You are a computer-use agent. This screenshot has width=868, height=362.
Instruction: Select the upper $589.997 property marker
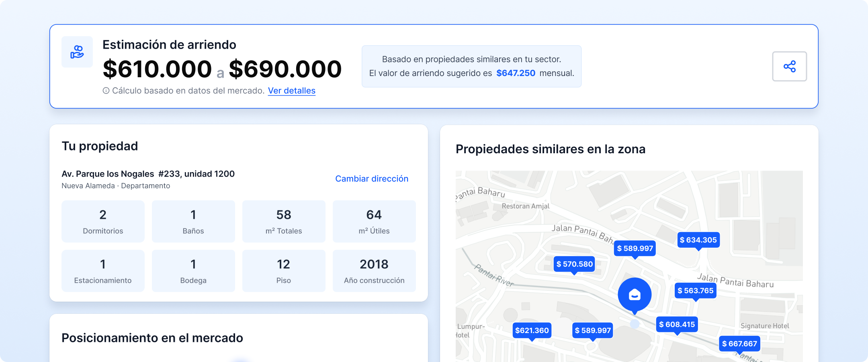(x=634, y=248)
